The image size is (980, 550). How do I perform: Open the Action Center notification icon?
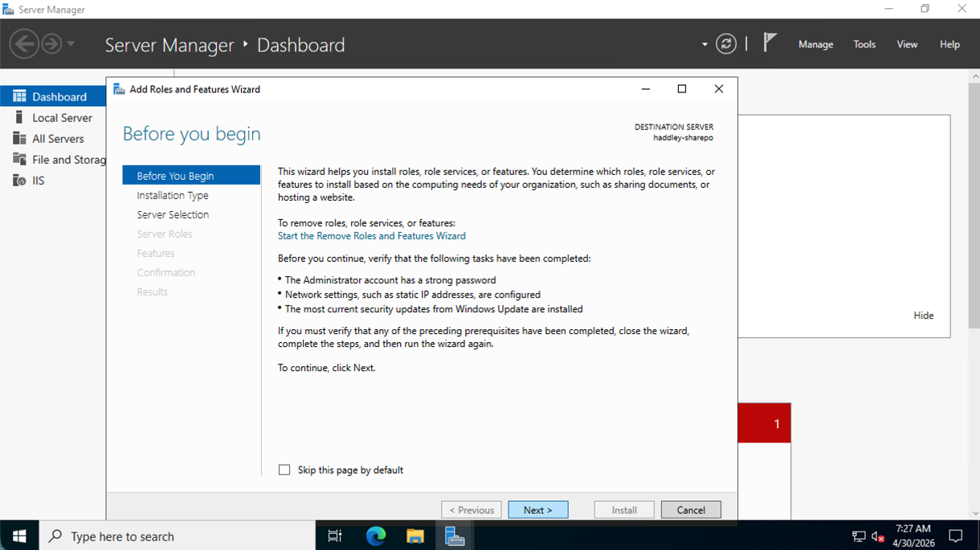point(956,536)
